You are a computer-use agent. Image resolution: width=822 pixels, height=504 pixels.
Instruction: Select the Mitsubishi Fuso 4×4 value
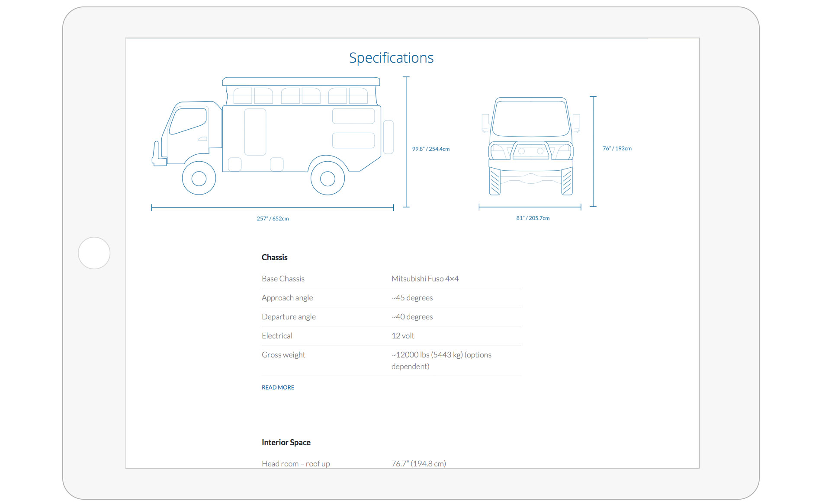(425, 279)
